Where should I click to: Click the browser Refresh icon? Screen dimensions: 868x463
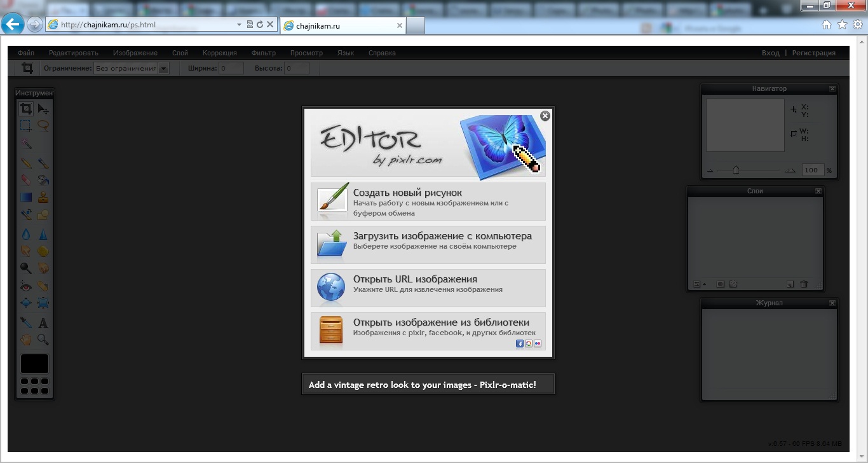(x=259, y=25)
